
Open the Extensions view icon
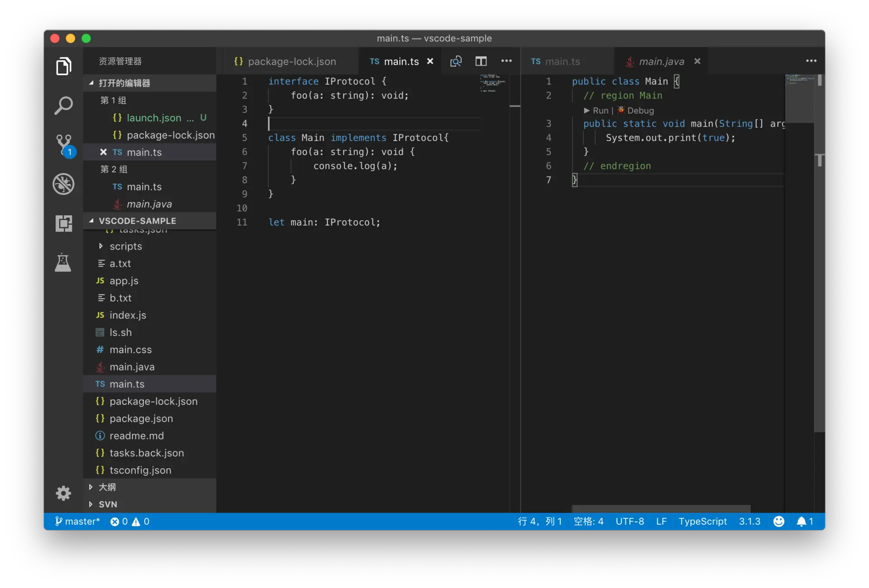coord(63,223)
